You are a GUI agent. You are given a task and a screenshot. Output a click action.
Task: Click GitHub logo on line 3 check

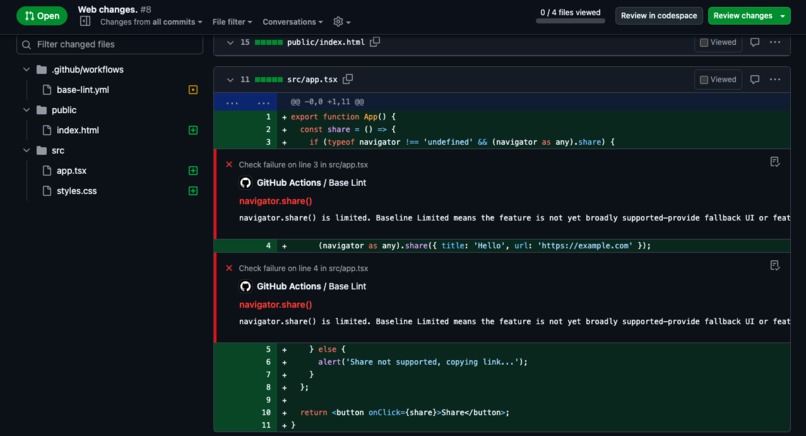pos(245,183)
